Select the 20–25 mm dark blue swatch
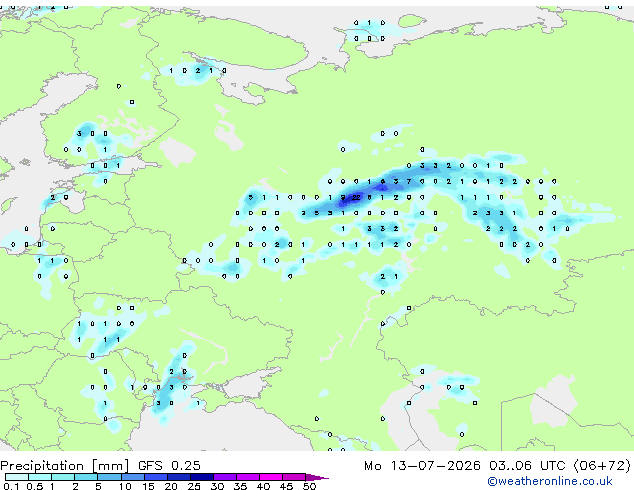The image size is (634, 490). 178,477
